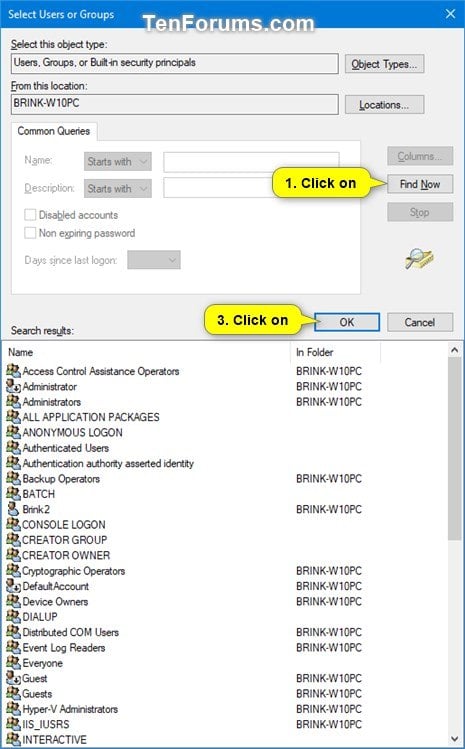The image size is (465, 749).
Task: Select the Everyone entry text
Action: 43,663
